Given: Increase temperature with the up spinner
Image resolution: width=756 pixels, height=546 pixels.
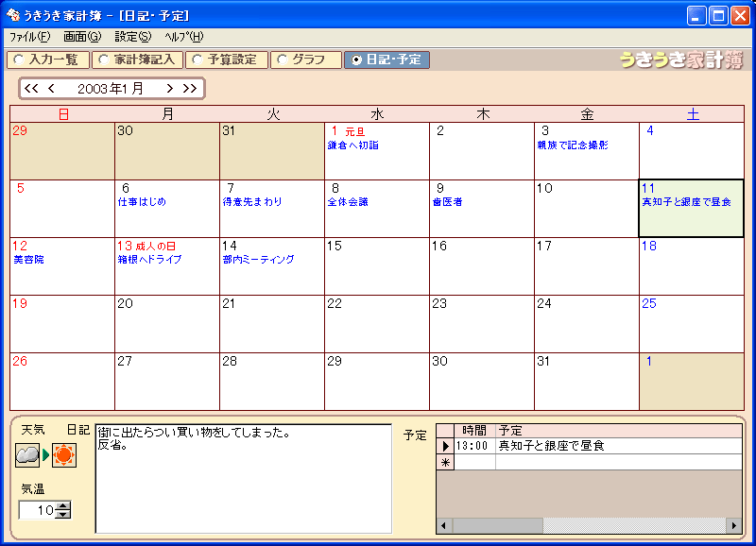Looking at the screenshot, I should point(63,505).
